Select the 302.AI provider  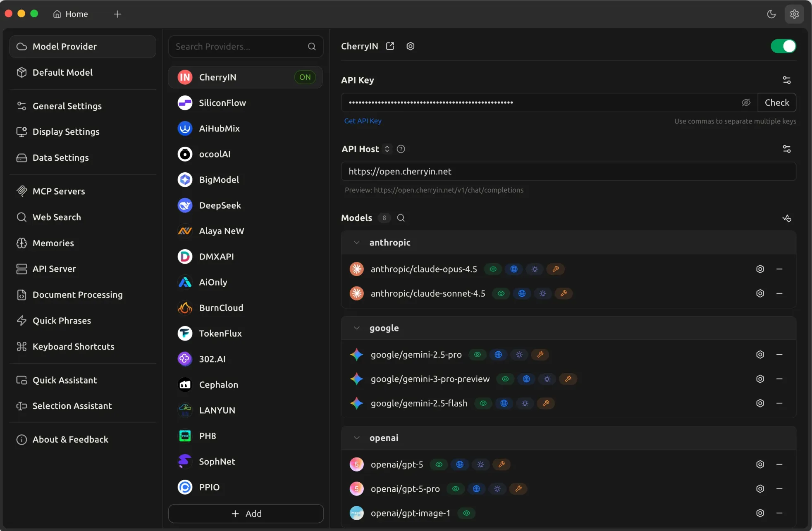(x=246, y=359)
